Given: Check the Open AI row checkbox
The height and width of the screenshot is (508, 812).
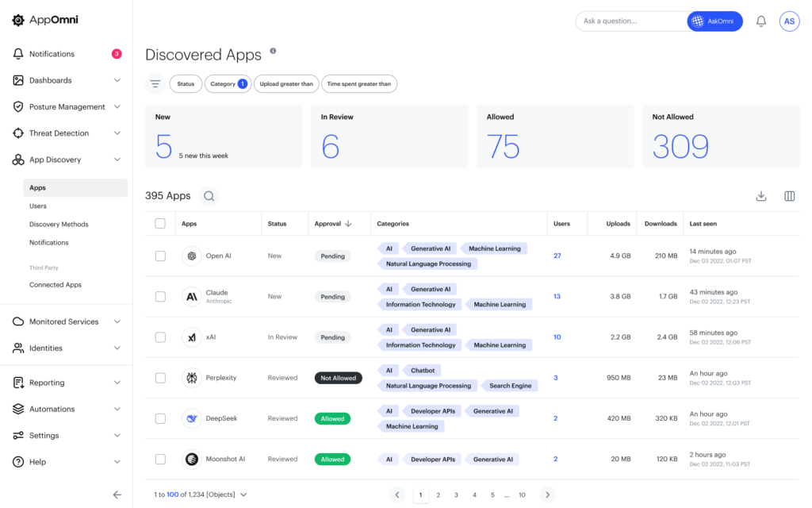Looking at the screenshot, I should (160, 256).
